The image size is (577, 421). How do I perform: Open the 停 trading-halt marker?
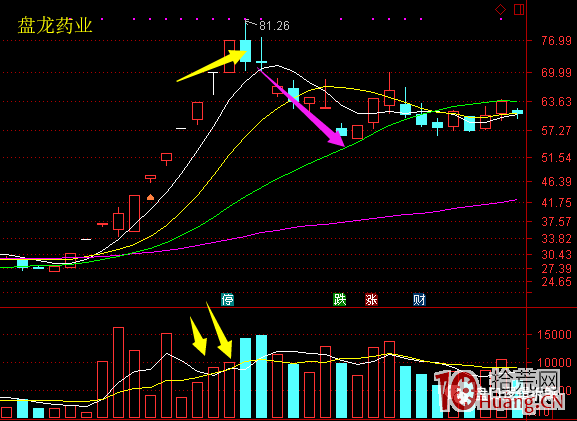pyautogui.click(x=227, y=300)
